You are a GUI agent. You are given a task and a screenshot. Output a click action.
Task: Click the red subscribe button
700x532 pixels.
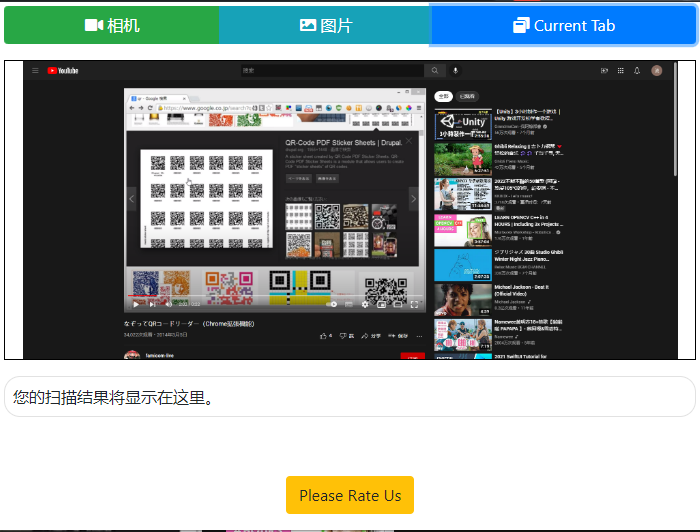point(412,356)
